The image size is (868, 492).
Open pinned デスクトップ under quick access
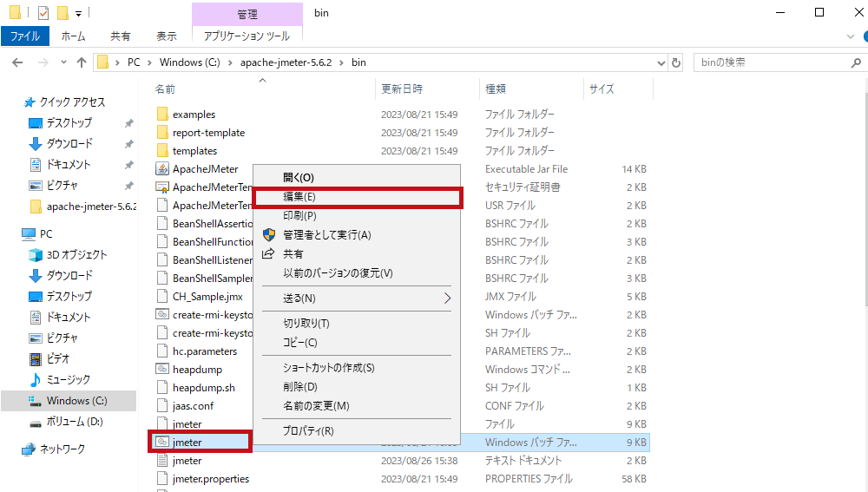[69, 123]
